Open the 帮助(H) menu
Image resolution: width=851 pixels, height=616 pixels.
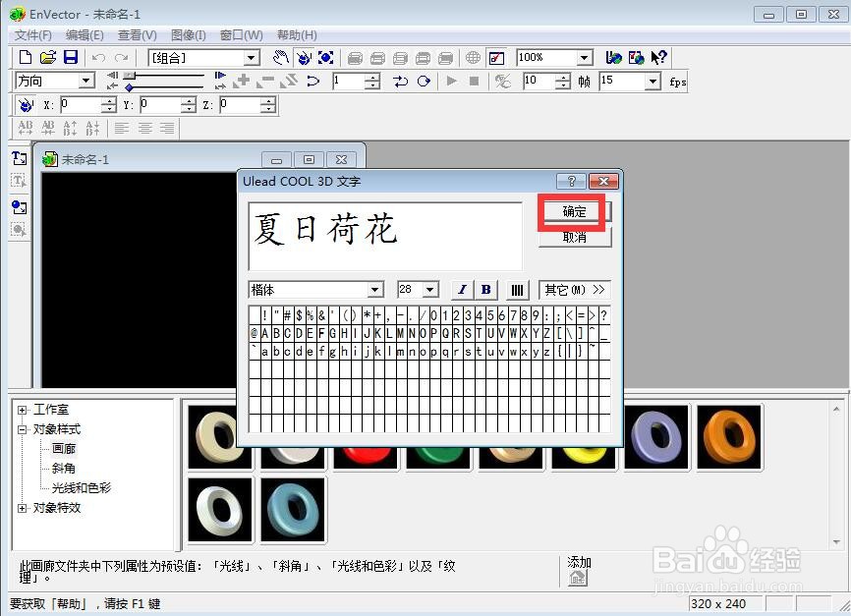pos(297,35)
